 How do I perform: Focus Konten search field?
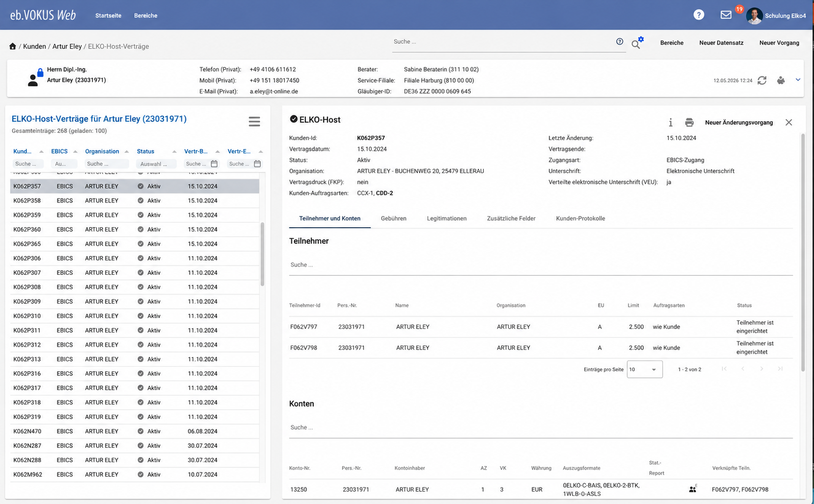541,427
